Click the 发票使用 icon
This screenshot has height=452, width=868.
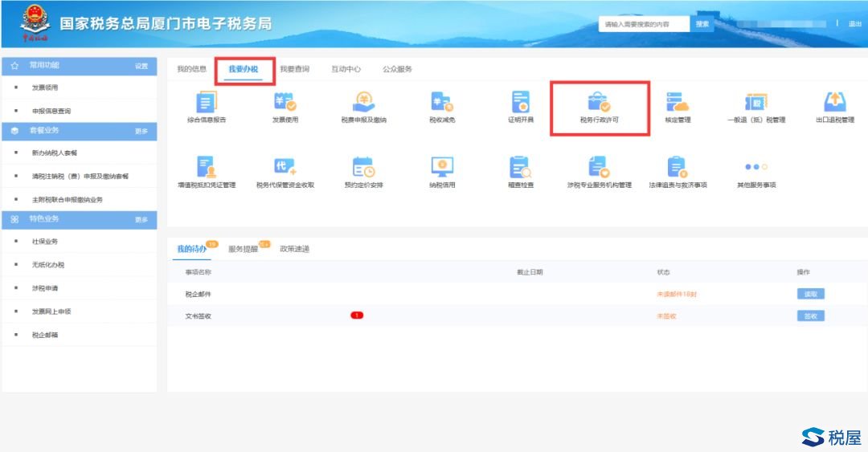pos(285,103)
